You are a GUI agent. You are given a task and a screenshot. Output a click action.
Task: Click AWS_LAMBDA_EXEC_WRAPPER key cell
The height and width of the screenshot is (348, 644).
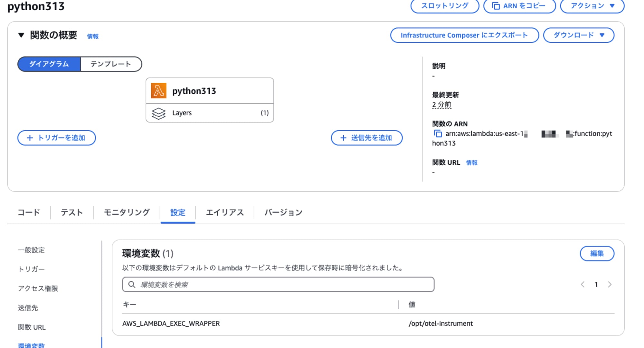pyautogui.click(x=171, y=324)
